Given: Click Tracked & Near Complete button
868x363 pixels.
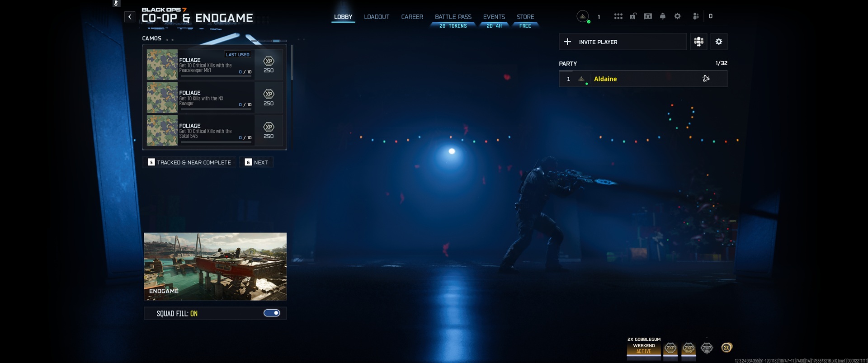Looking at the screenshot, I should pyautogui.click(x=189, y=162).
